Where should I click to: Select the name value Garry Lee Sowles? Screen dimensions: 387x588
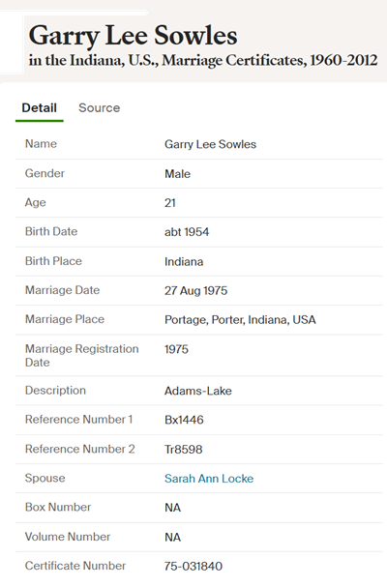(x=210, y=144)
